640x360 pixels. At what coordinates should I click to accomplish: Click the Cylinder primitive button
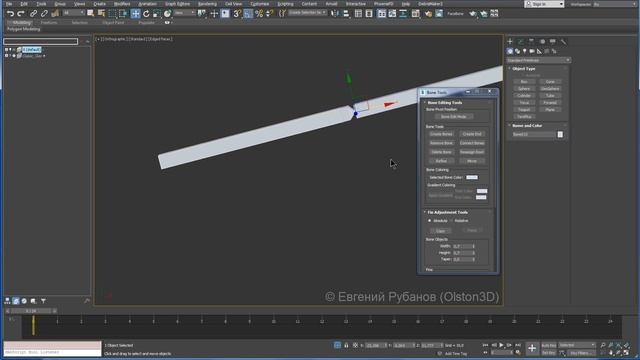coord(524,96)
